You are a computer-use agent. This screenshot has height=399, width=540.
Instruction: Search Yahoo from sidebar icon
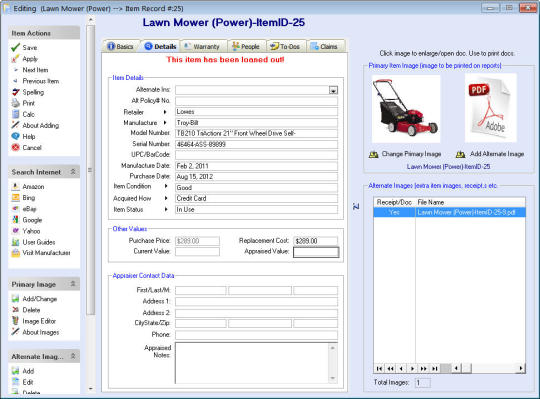point(15,231)
